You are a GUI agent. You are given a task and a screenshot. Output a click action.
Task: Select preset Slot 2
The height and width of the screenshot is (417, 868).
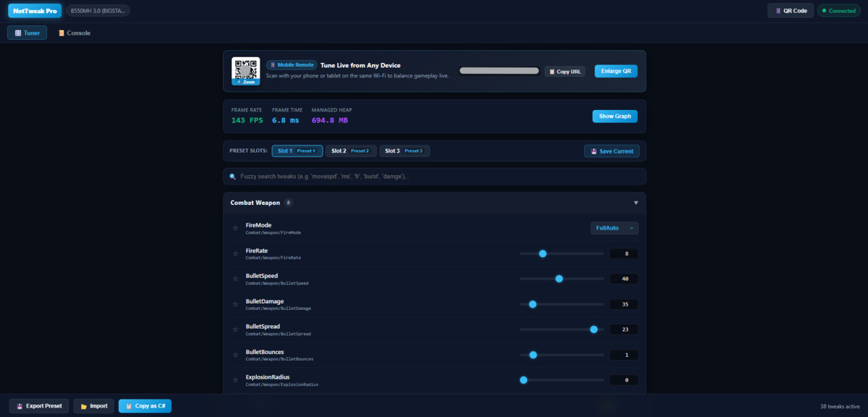coord(351,151)
